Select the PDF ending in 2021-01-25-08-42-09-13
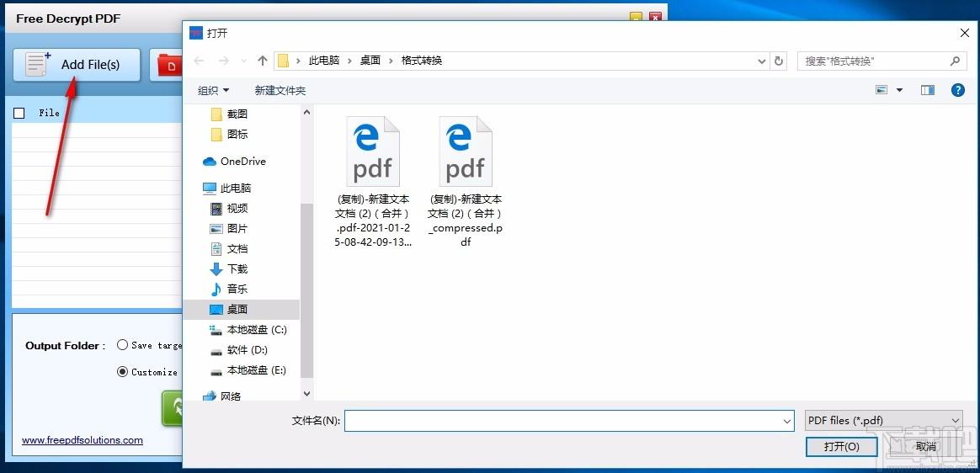Image resolution: width=980 pixels, height=473 pixels. [373, 183]
